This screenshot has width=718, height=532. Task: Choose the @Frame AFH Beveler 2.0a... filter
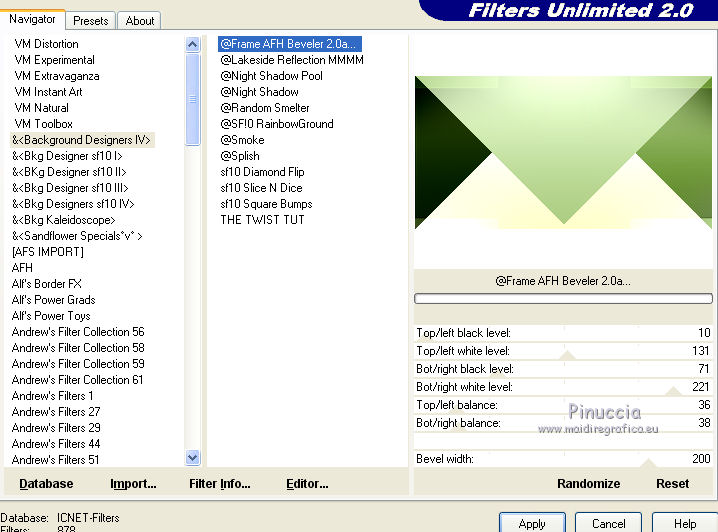pos(290,44)
